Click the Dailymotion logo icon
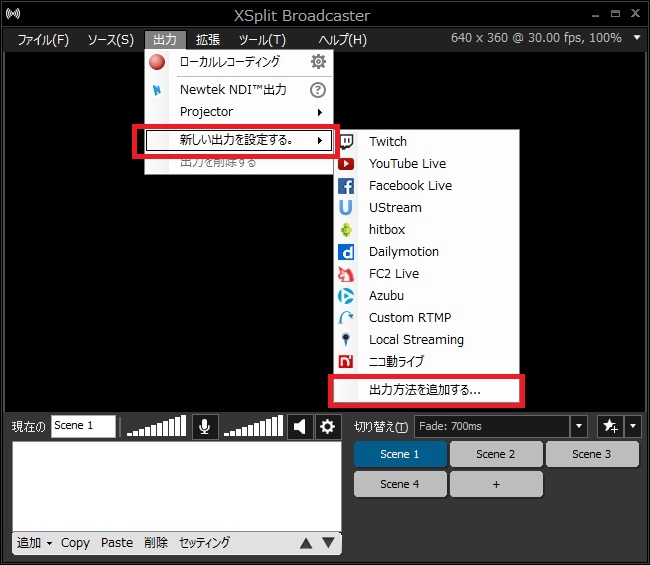650x565 pixels. coord(346,252)
